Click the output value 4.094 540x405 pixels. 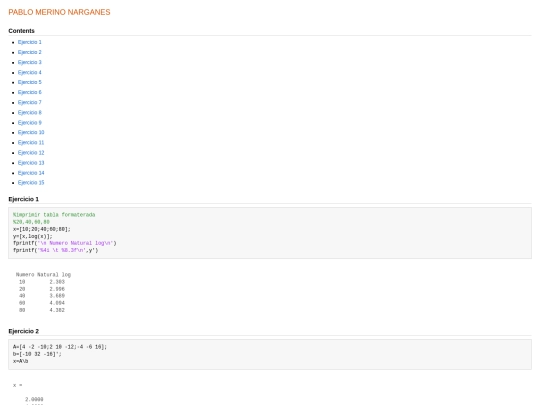pyautogui.click(x=57, y=303)
